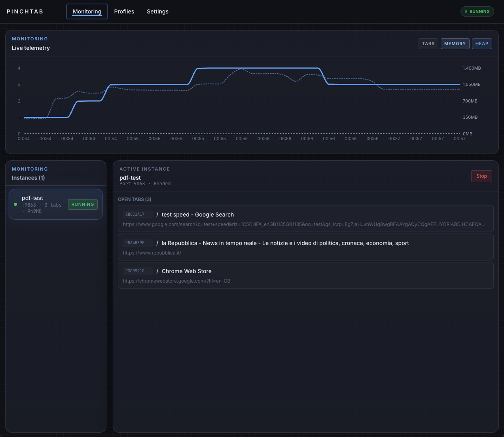The height and width of the screenshot is (437, 504).
Task: Open the la Repubblica tab entry
Action: [x=305, y=247]
